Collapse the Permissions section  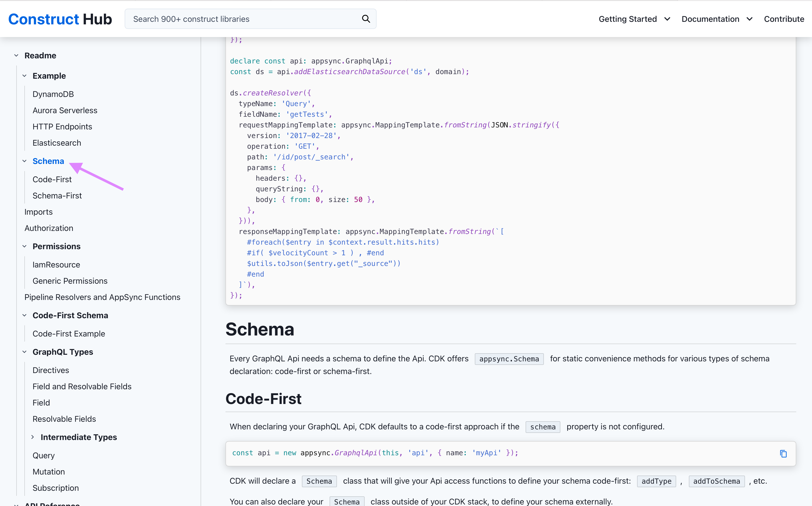pyautogui.click(x=24, y=246)
